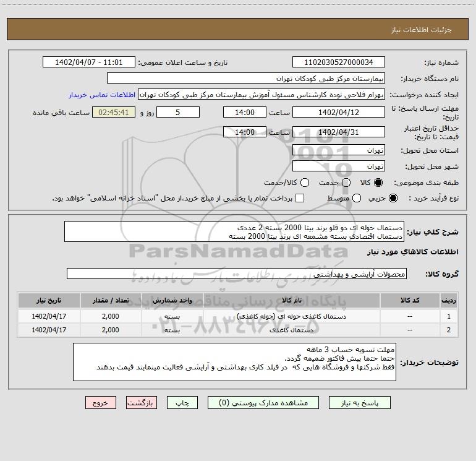Click the تاریخ نیاز column header
Viewport: 476px width, 461px height.
click(49, 300)
